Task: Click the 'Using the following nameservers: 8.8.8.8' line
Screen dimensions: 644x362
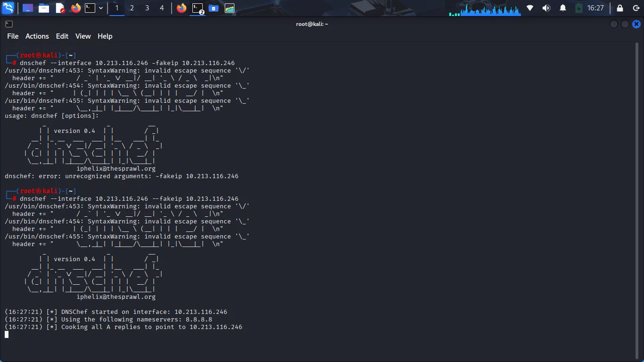Action: pos(108,320)
